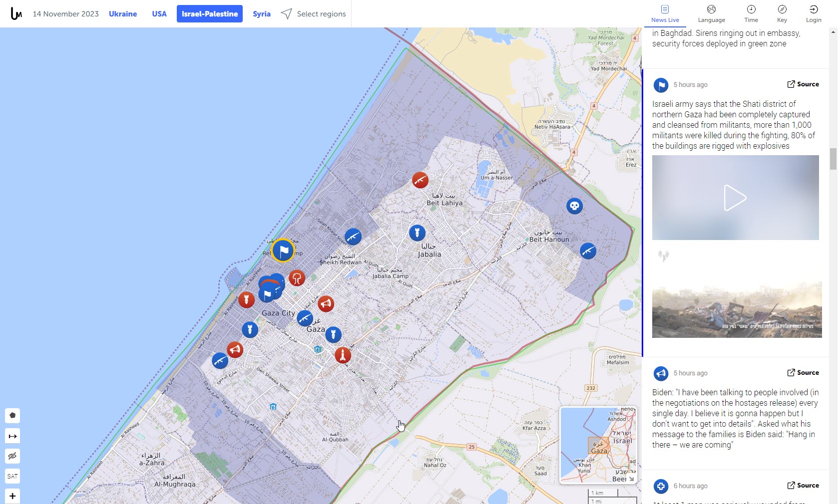The image size is (839, 504).
Task: Select blue bomb marker below the Gaza City label
Action: (250, 329)
